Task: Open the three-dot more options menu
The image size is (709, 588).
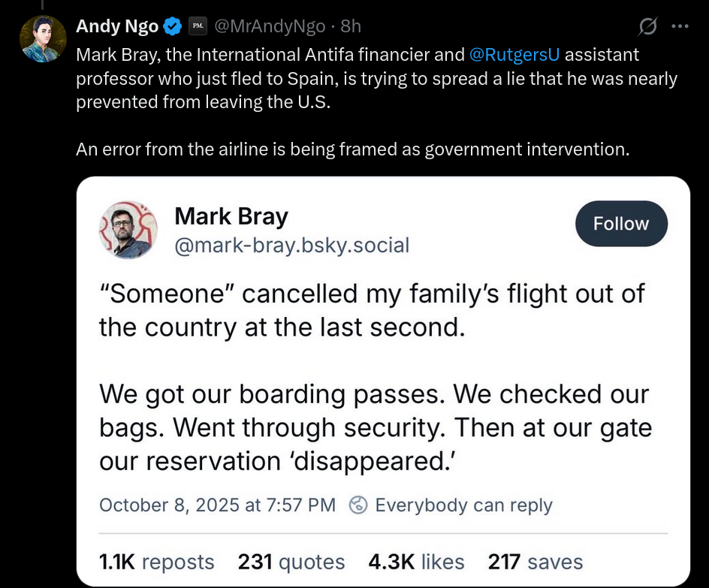Action: [x=680, y=27]
